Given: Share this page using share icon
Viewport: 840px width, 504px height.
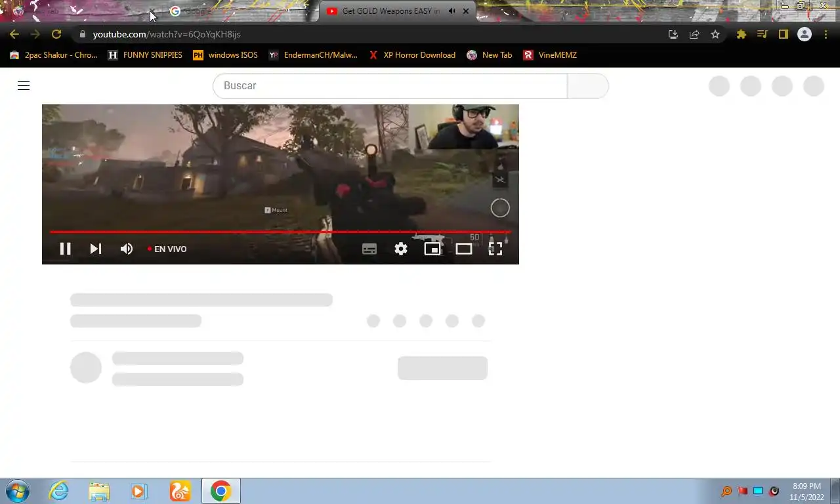Looking at the screenshot, I should pyautogui.click(x=694, y=34).
